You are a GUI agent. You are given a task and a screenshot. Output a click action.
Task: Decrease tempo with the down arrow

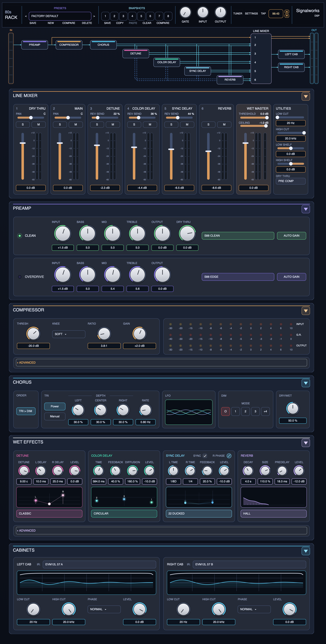pos(287,16)
